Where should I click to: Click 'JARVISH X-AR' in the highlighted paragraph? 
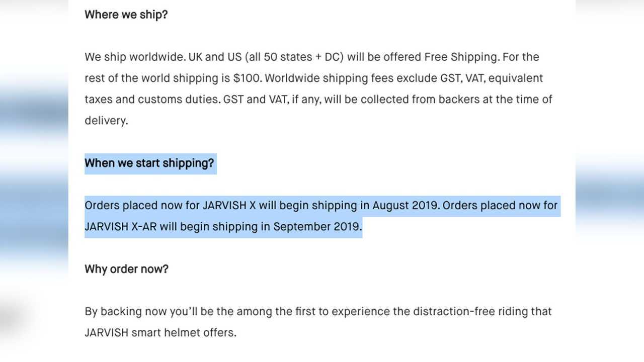121,227
